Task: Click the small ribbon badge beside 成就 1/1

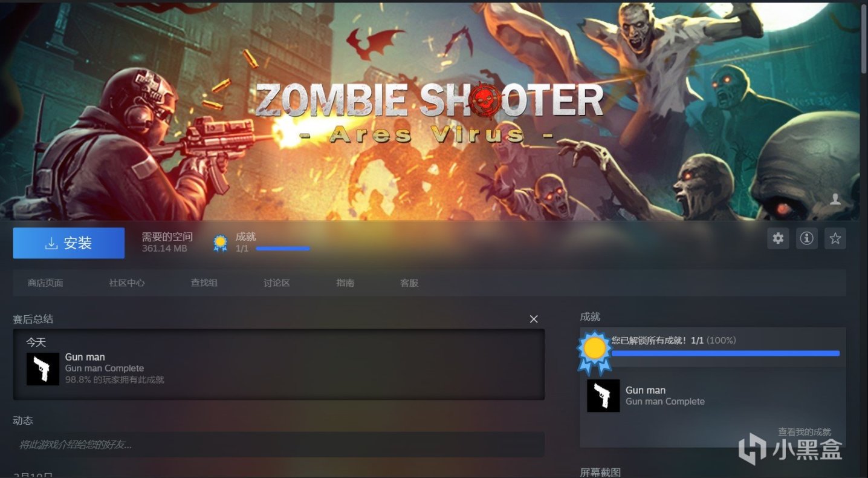Action: (x=221, y=243)
